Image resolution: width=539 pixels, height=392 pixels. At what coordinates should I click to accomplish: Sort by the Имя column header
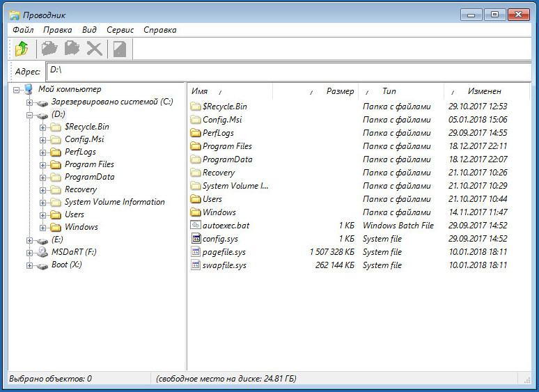click(231, 91)
